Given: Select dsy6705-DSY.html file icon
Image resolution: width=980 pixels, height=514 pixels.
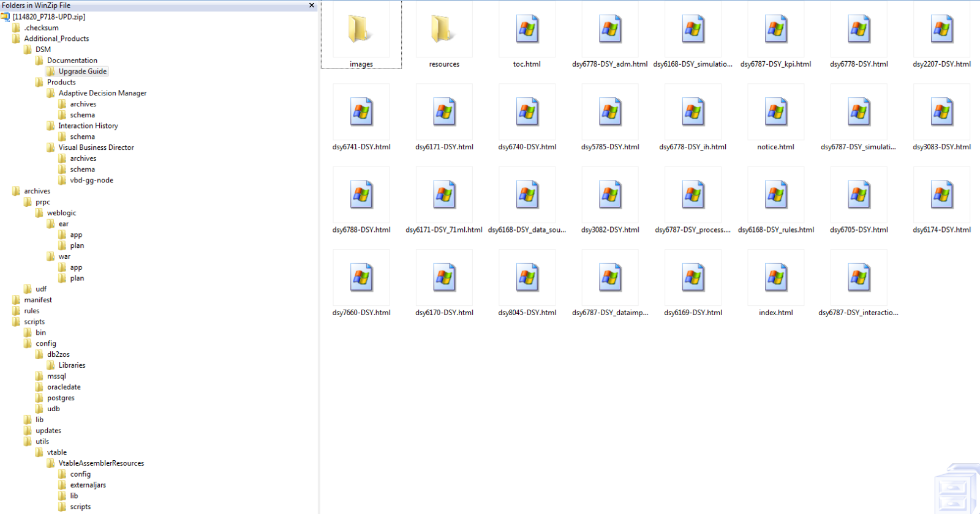Looking at the screenshot, I should click(x=859, y=195).
